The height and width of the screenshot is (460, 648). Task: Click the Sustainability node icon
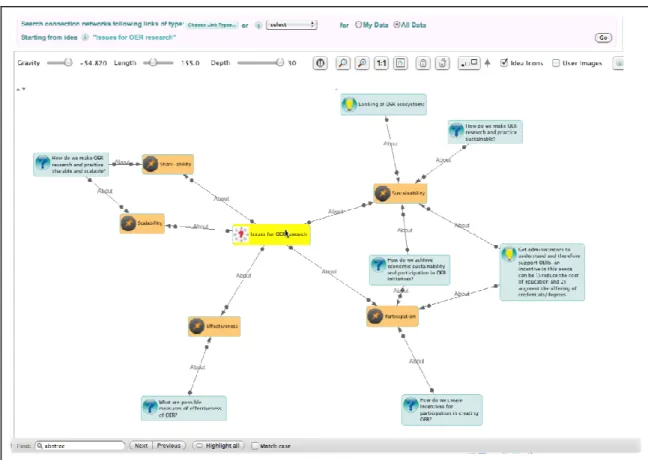(x=382, y=193)
